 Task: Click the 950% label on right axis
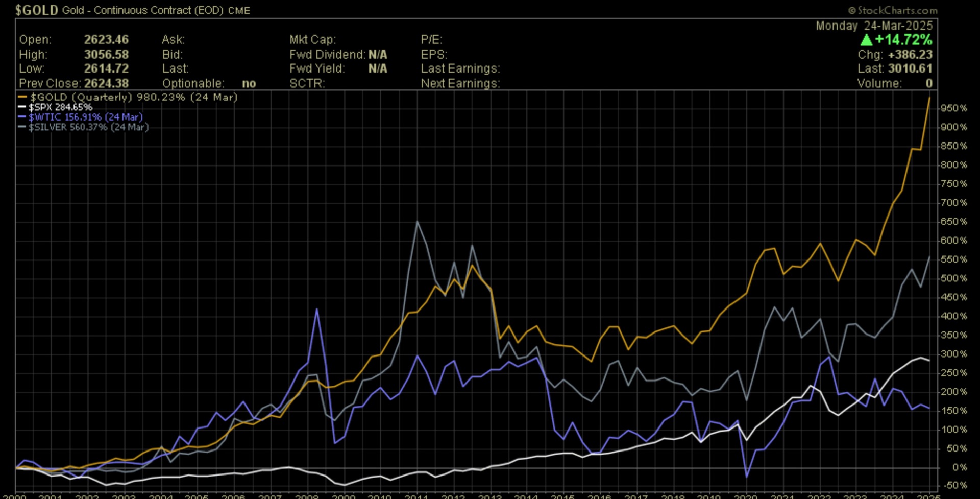point(954,108)
